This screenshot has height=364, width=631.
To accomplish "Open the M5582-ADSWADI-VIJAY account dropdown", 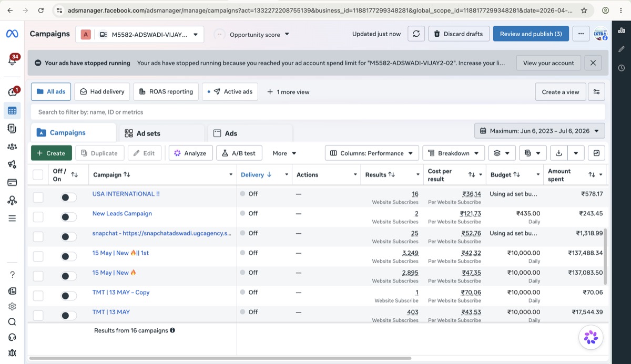I will [140, 34].
